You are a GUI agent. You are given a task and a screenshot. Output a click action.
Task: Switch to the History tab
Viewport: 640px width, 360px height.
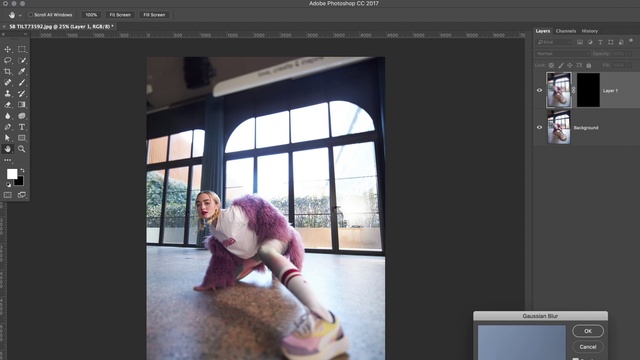pos(590,31)
